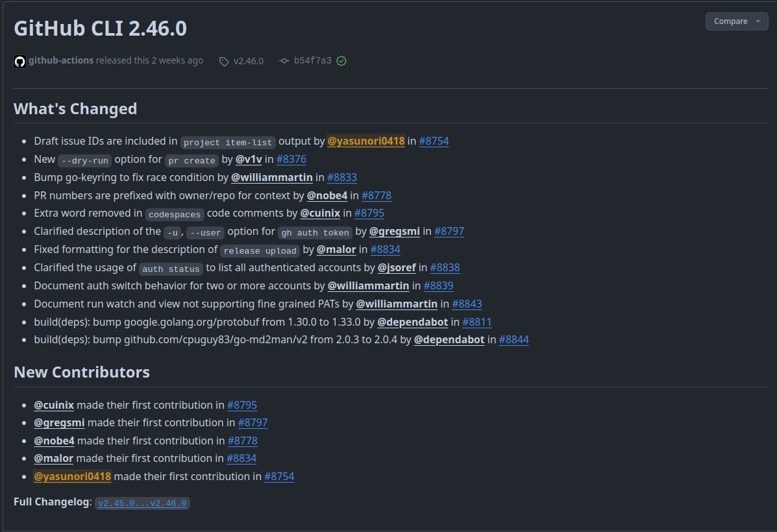Image resolution: width=777 pixels, height=532 pixels.
Task: Open @yasunori0418 profile in What's Changed
Action: point(366,141)
